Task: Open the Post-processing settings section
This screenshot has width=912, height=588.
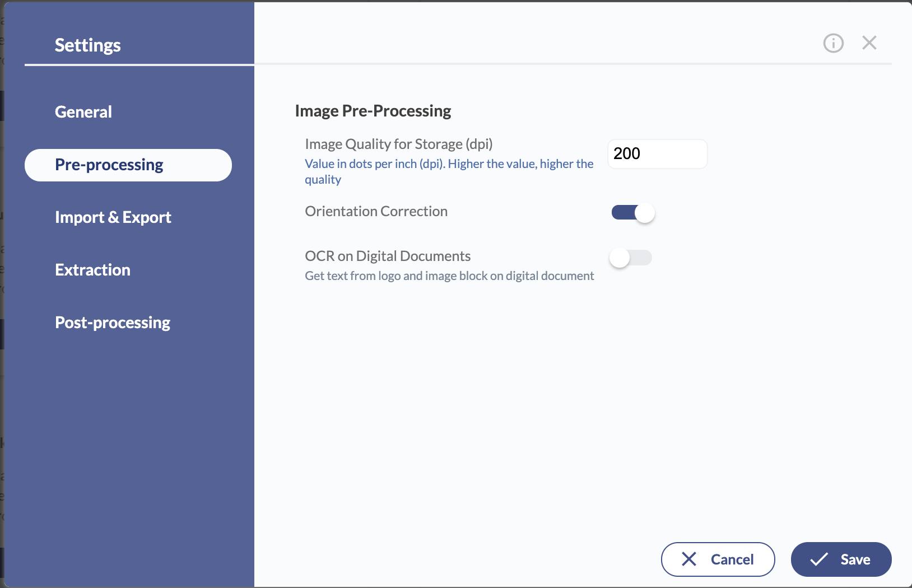Action: (x=113, y=323)
